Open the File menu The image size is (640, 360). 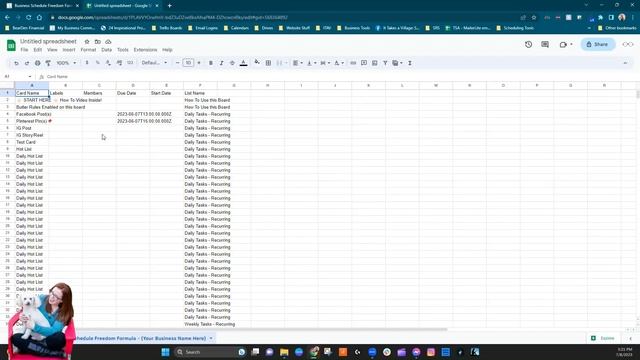pyautogui.click(x=24, y=50)
